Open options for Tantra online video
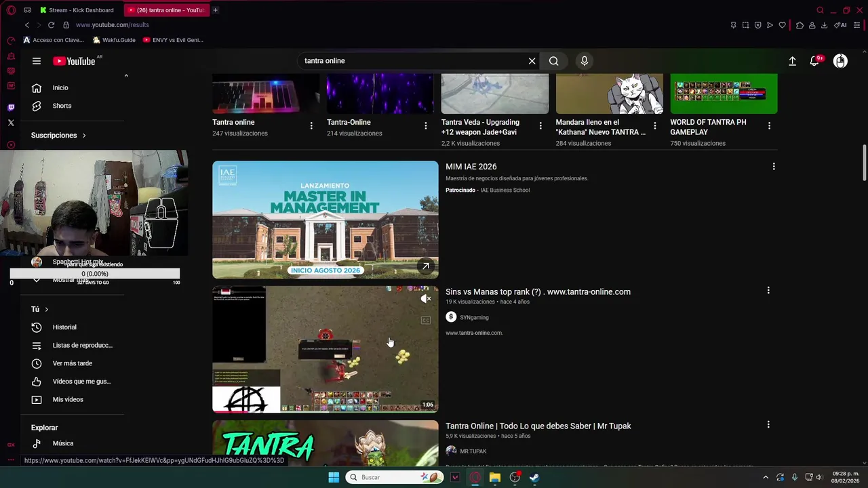The width and height of the screenshot is (868, 488). 311,126
